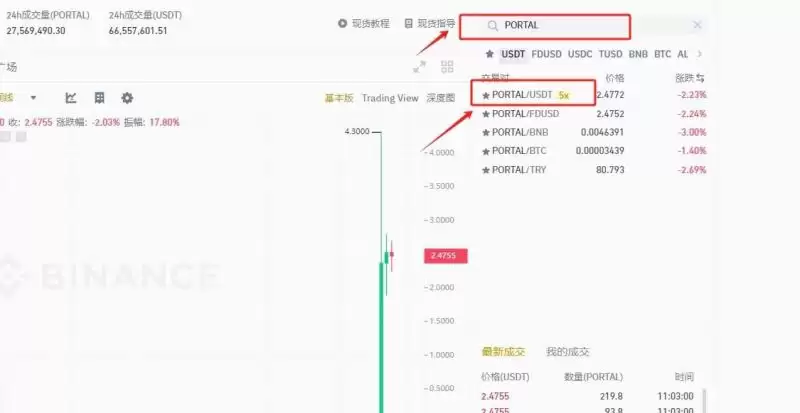Open the PORTAL/FDUSD trading pair
The image size is (800, 413).
(526, 114)
